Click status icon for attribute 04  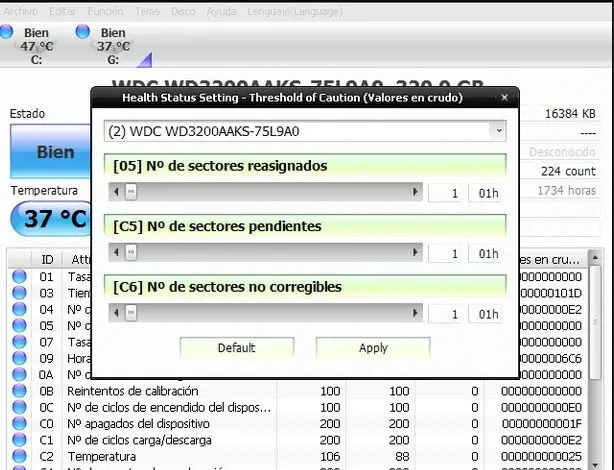pyautogui.click(x=19, y=309)
